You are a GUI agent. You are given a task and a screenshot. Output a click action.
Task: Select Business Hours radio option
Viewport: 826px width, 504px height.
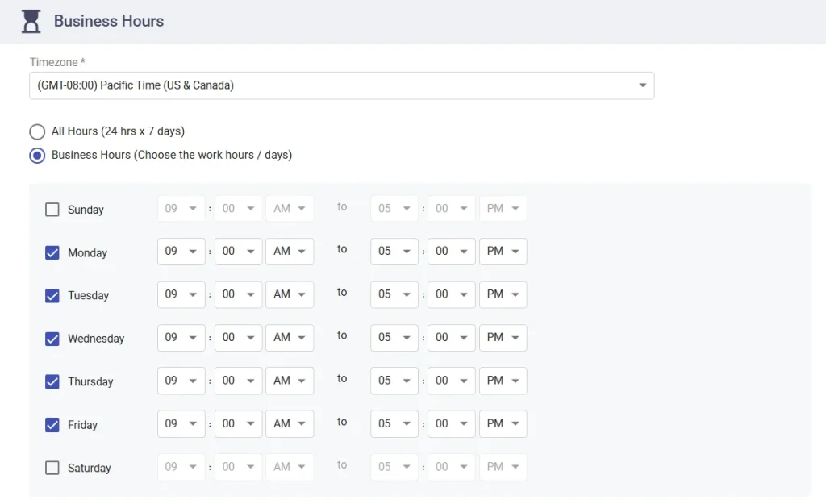point(37,156)
